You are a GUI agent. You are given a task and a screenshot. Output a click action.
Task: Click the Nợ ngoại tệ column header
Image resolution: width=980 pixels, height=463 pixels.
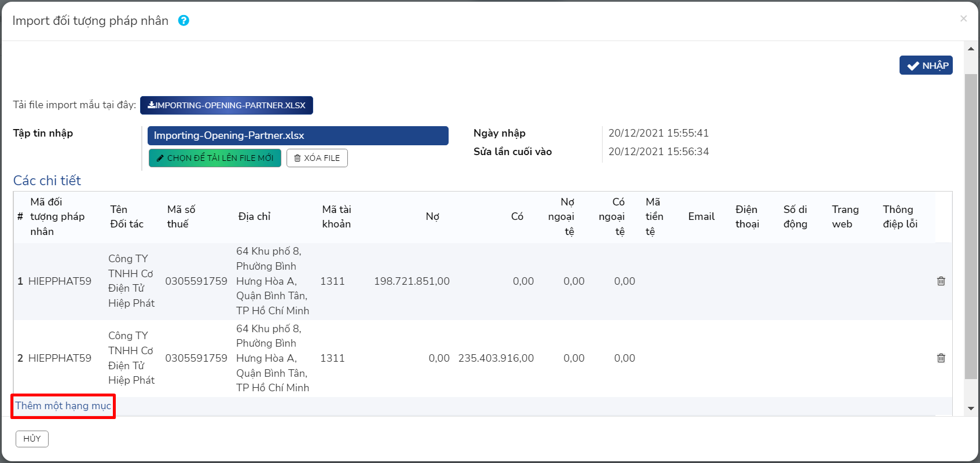[x=561, y=216]
